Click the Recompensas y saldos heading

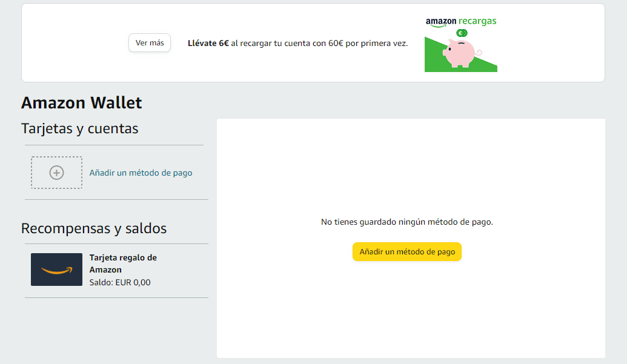pos(93,228)
